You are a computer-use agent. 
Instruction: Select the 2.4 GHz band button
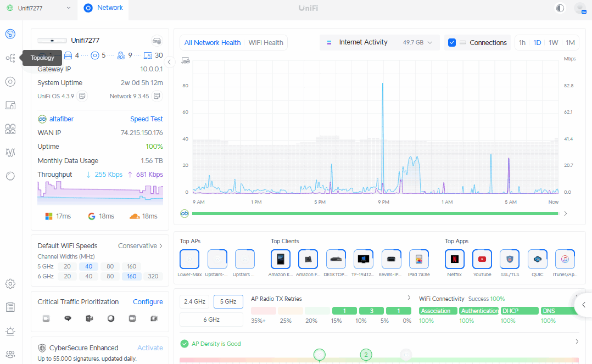click(x=193, y=301)
